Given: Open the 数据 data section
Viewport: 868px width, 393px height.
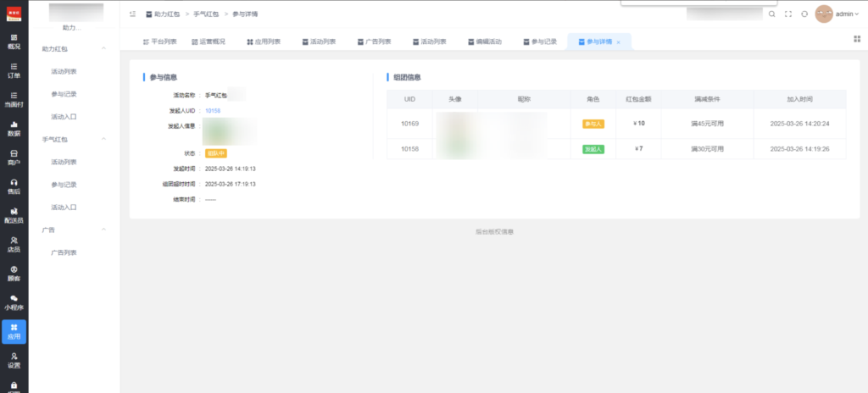Looking at the screenshot, I should tap(14, 129).
